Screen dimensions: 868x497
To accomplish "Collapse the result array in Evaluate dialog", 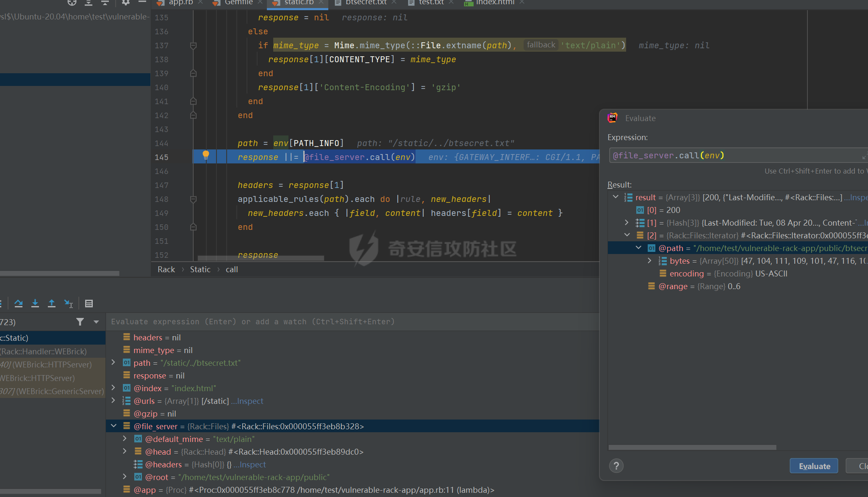I will pyautogui.click(x=616, y=197).
